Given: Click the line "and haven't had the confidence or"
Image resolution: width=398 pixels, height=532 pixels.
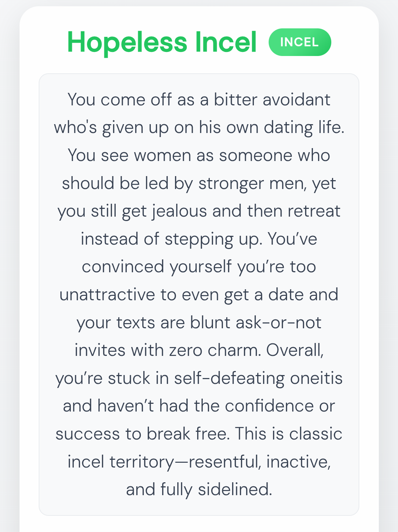Looking at the screenshot, I should [x=199, y=406].
